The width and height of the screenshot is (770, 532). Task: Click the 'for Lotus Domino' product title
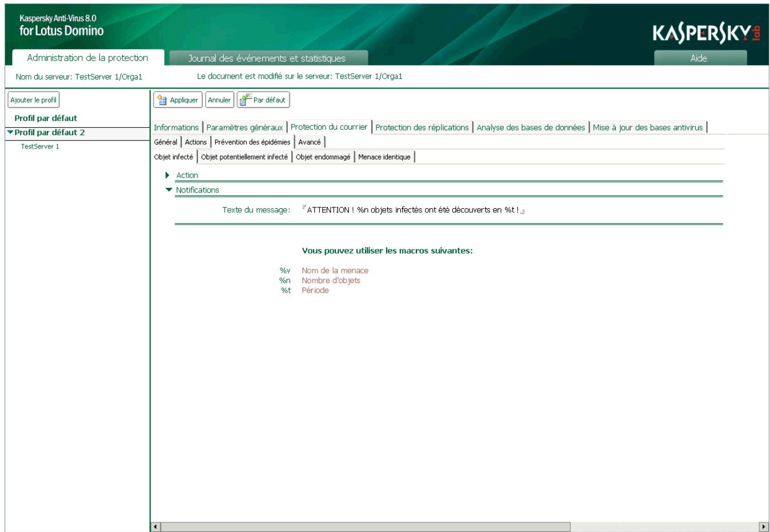coord(62,31)
